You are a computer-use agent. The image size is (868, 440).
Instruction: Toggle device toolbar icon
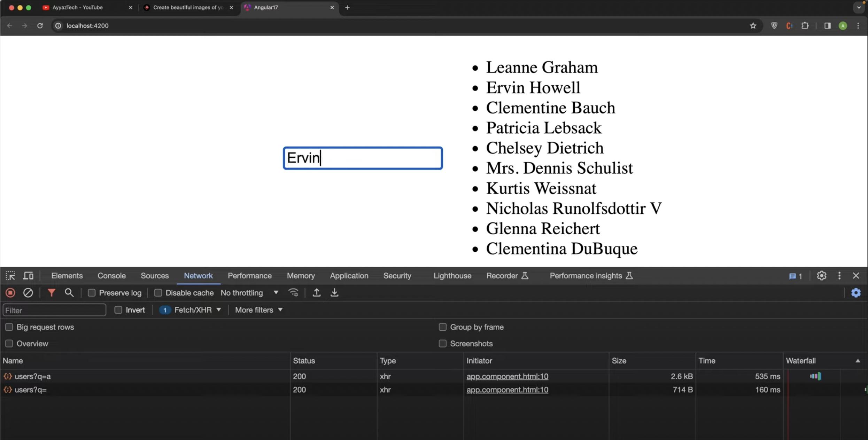tap(28, 276)
